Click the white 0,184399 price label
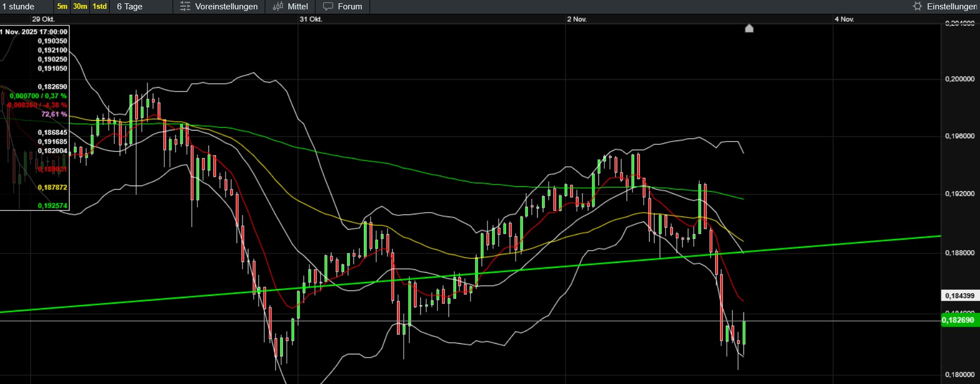Screen dimensions: 980x384 point(960,296)
